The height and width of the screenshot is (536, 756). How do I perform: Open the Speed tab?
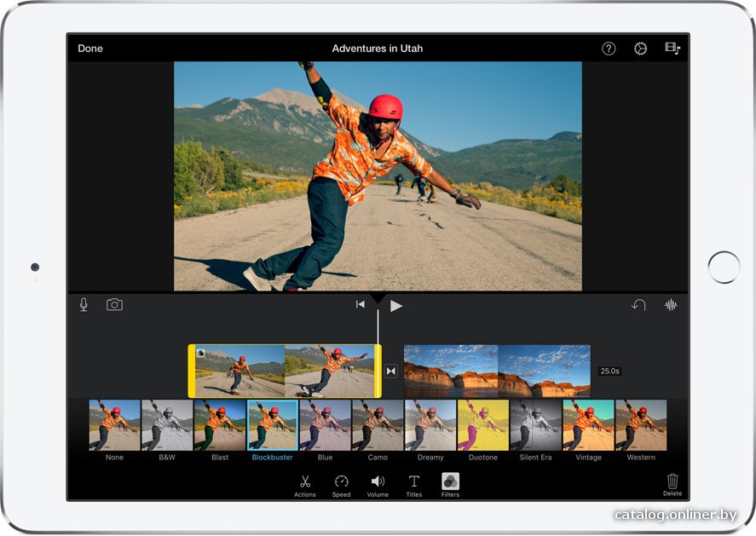click(x=342, y=486)
